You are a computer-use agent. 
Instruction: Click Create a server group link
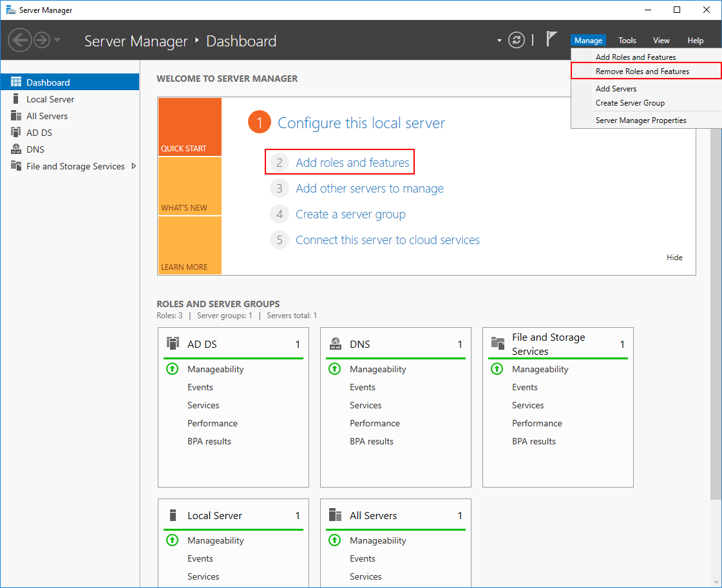click(350, 214)
